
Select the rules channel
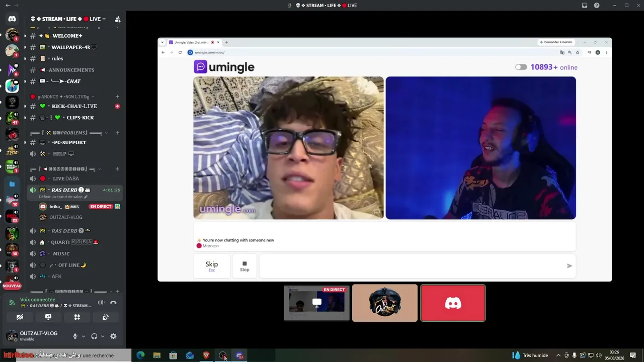pyautogui.click(x=75, y=59)
